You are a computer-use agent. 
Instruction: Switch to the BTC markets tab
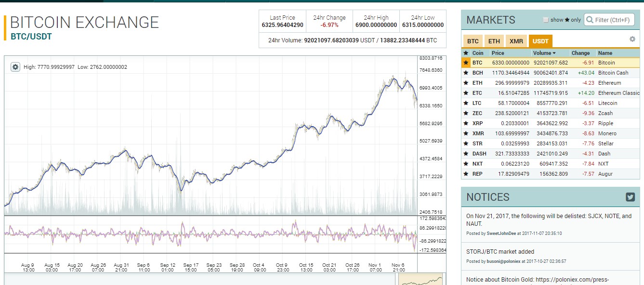473,41
